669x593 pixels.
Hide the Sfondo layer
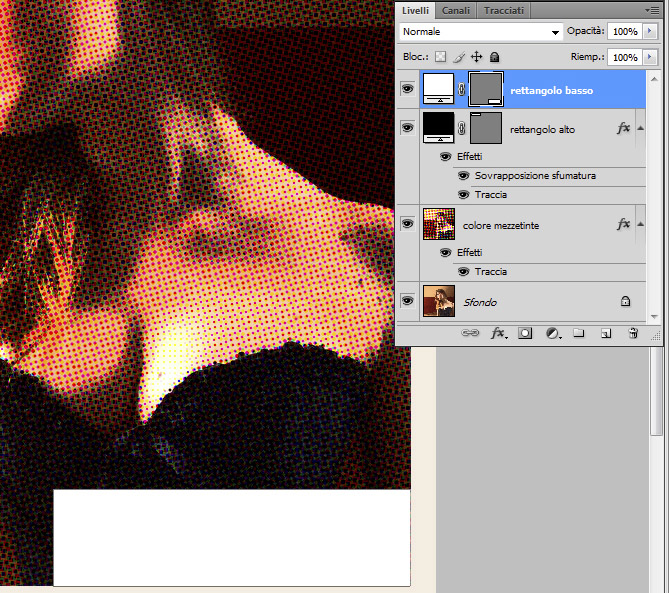point(407,301)
